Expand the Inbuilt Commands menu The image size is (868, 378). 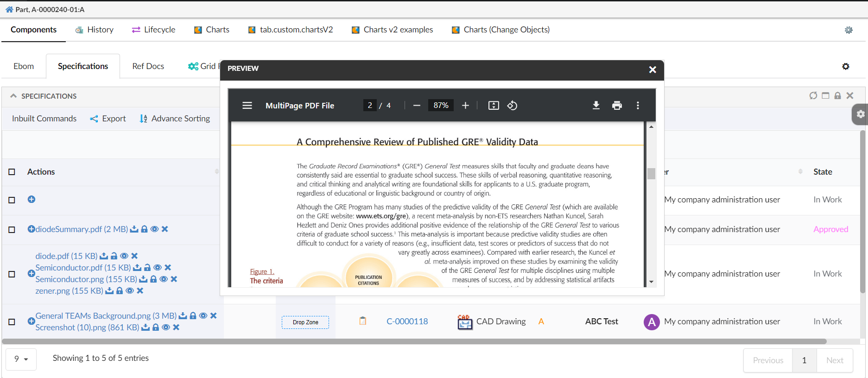point(44,119)
